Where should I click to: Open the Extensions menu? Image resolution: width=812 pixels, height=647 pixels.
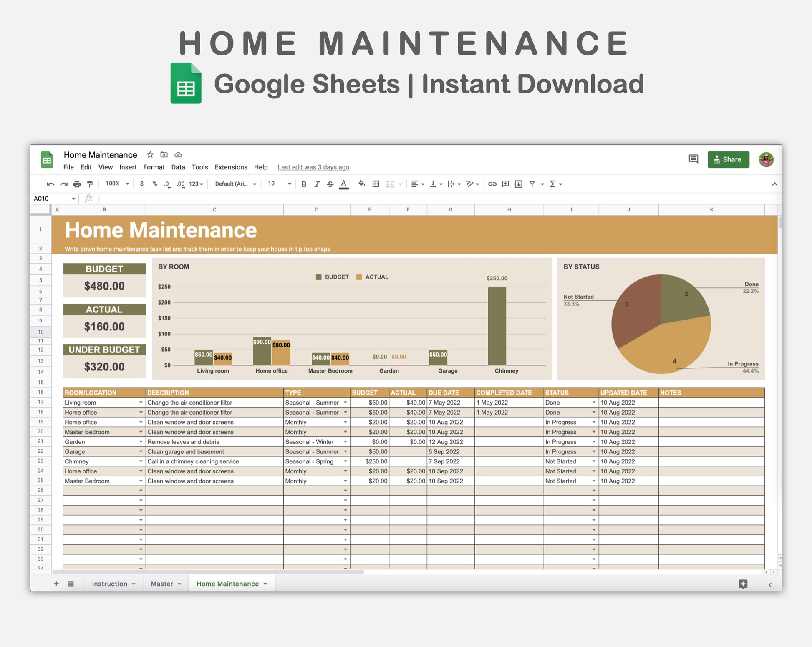231,167
